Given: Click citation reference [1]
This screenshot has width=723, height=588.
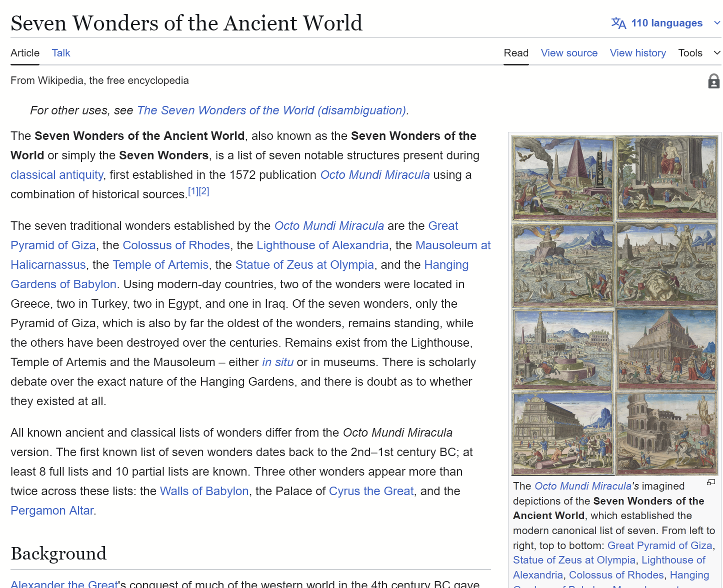Looking at the screenshot, I should (x=193, y=191).
